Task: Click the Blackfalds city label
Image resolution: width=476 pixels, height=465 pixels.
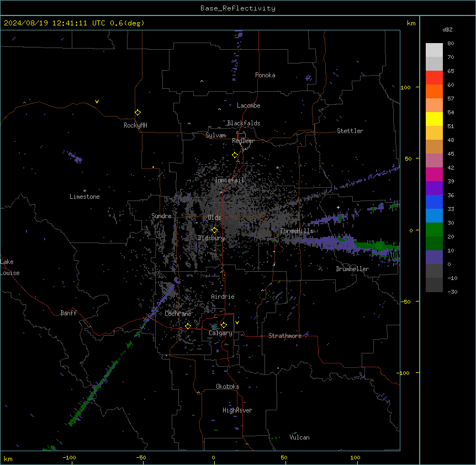Action: [244, 123]
